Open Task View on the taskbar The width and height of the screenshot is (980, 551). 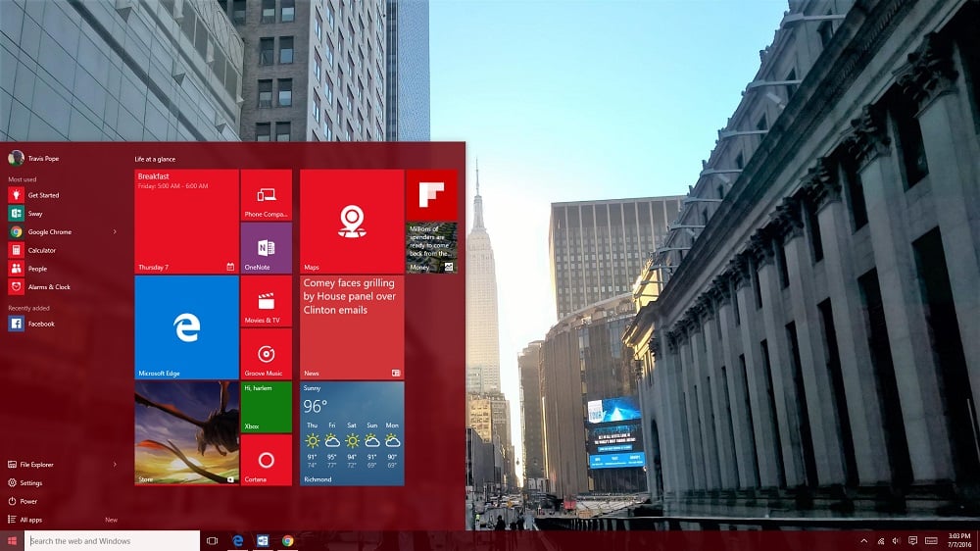(x=212, y=541)
